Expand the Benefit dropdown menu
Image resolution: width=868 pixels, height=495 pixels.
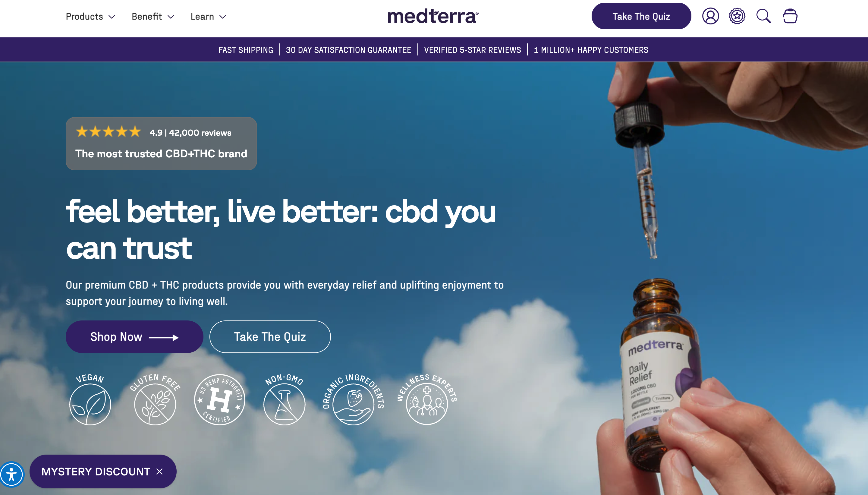pos(153,16)
